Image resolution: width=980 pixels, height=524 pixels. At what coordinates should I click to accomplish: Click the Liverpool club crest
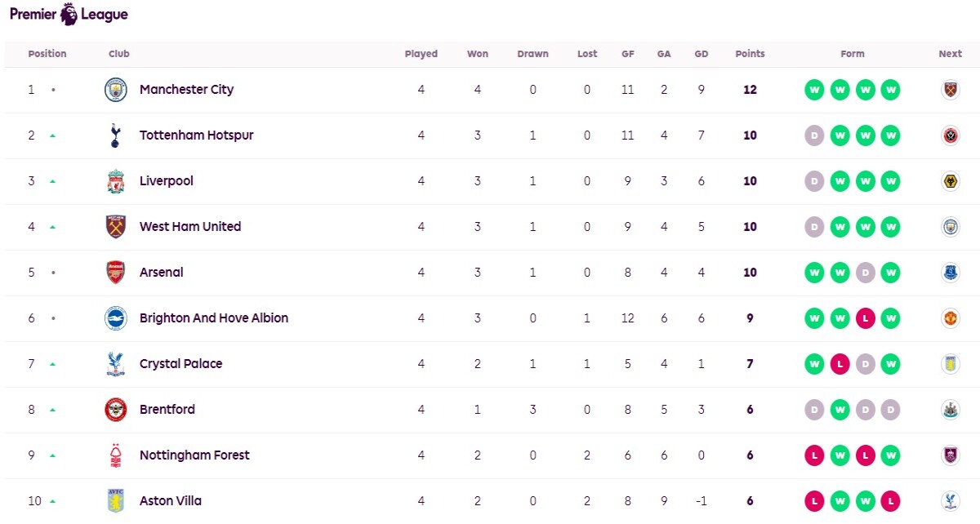click(x=116, y=181)
